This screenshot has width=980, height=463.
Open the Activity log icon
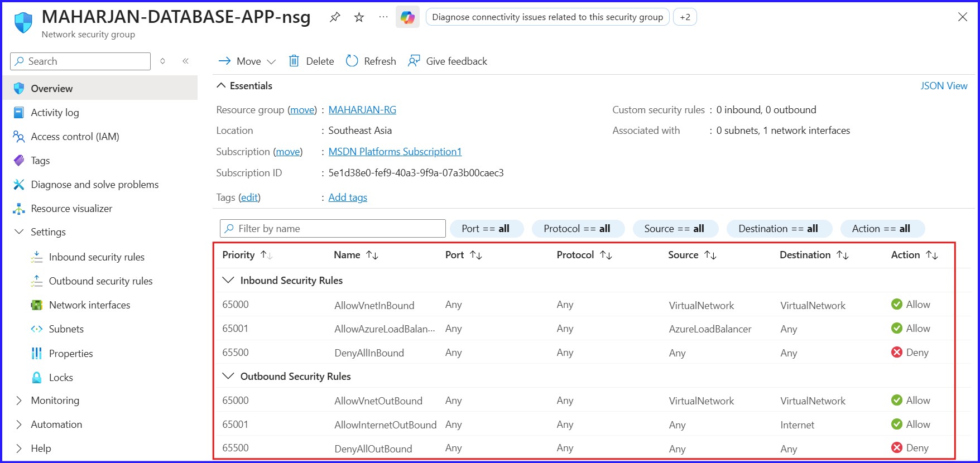tap(19, 112)
